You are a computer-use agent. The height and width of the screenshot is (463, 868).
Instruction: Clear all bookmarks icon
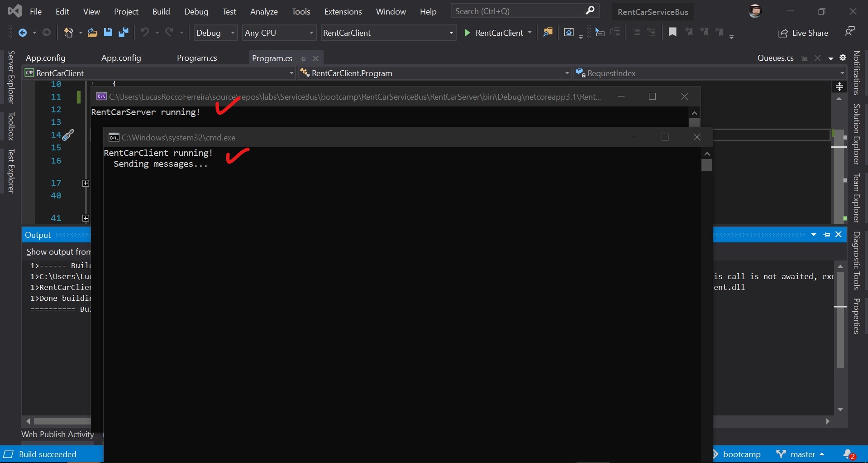coord(720,32)
